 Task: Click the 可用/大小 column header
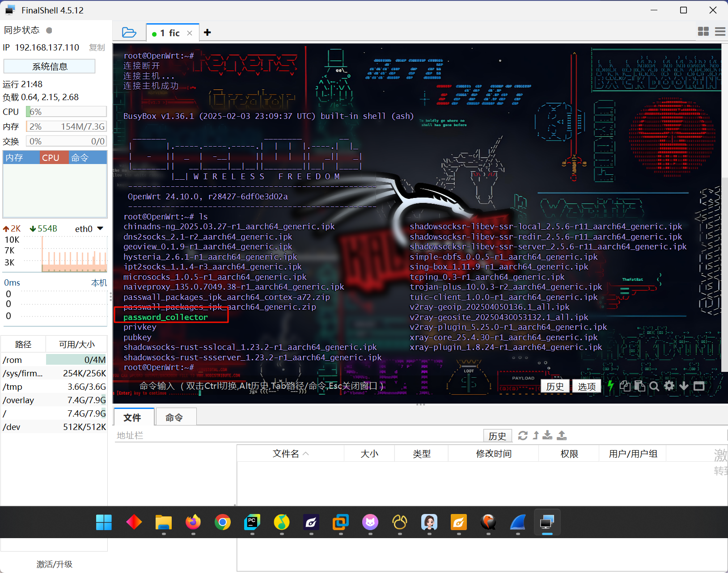point(76,344)
